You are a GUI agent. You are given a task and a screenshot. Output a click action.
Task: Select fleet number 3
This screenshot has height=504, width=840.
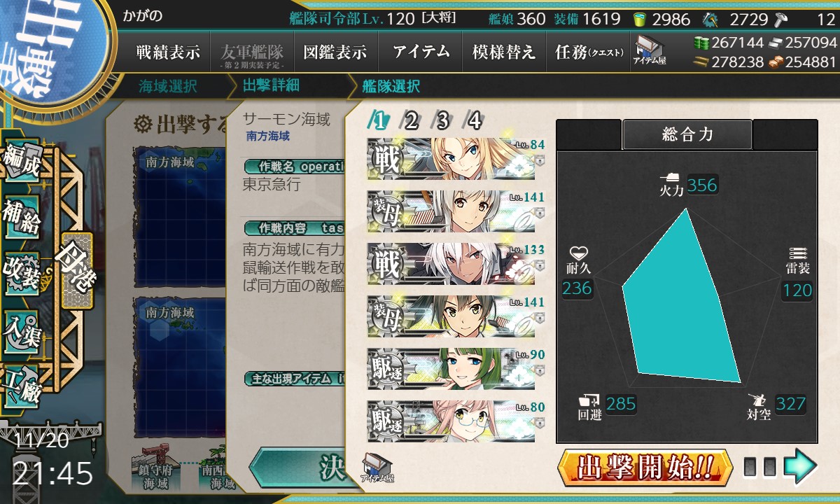(442, 121)
